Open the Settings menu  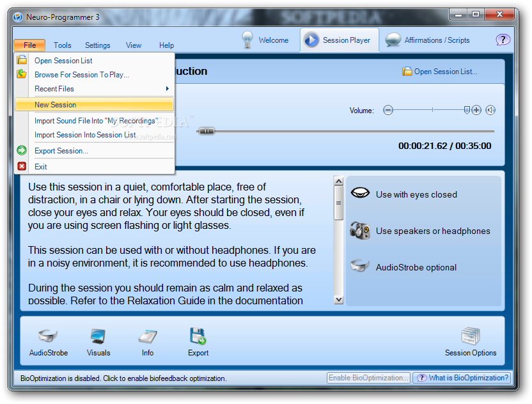[x=97, y=45]
